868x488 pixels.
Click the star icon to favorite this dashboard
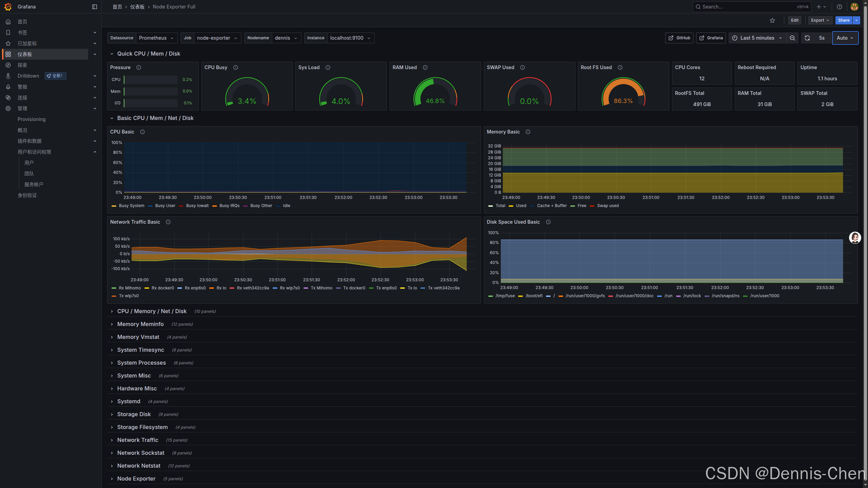click(772, 20)
